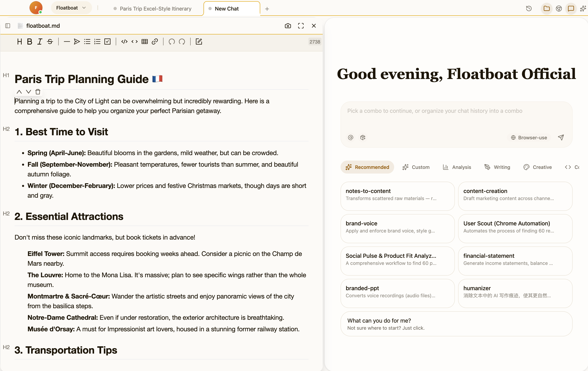This screenshot has height=371, width=588.
Task: Select the Analysis combo category
Action: coord(457,167)
